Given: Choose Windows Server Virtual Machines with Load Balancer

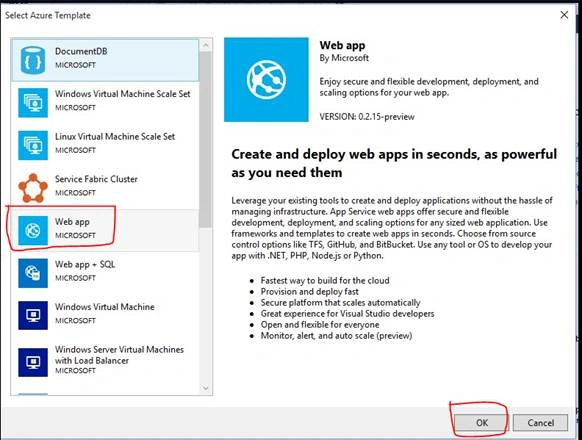Looking at the screenshot, I should [119, 355].
